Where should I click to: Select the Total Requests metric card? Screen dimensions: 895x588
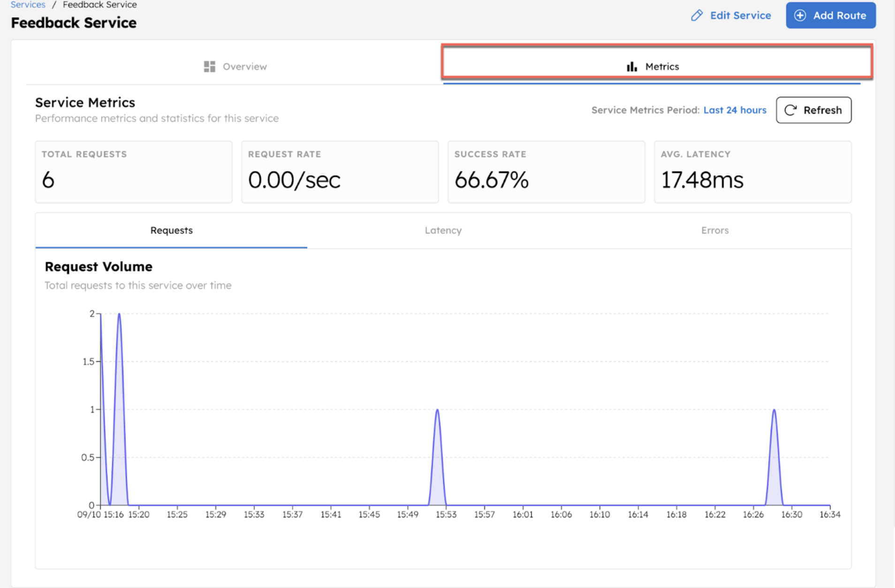133,172
